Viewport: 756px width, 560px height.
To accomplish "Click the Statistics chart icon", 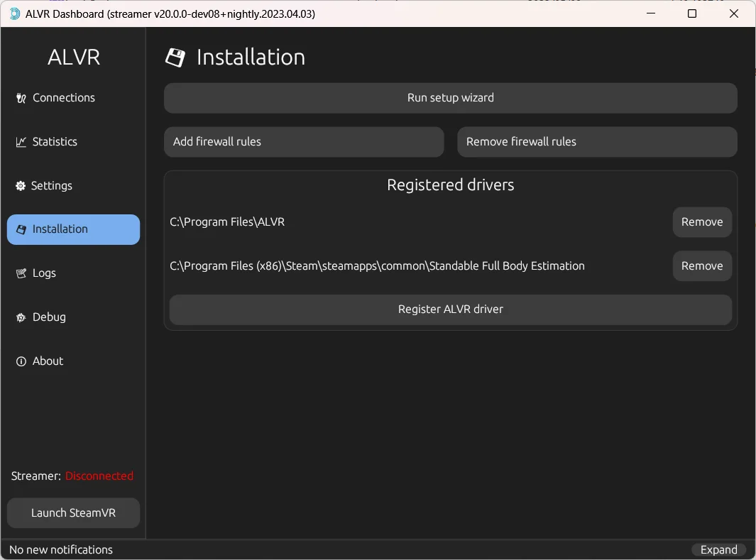I will 21,142.
